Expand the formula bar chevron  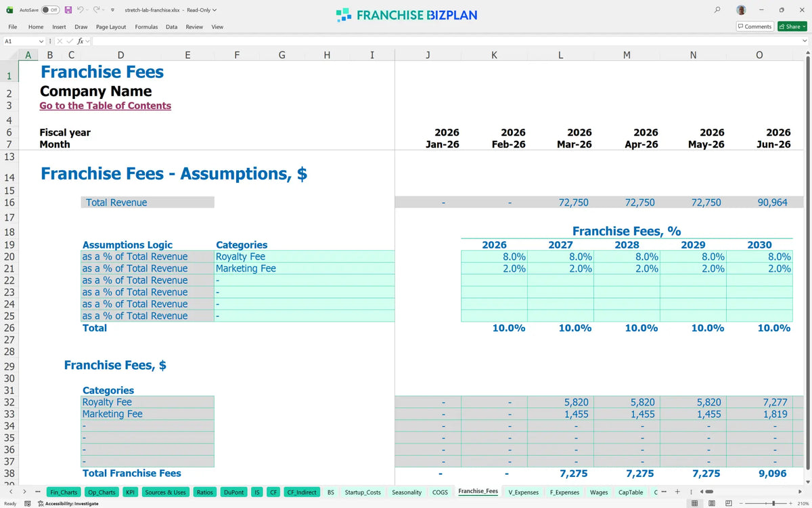point(805,41)
